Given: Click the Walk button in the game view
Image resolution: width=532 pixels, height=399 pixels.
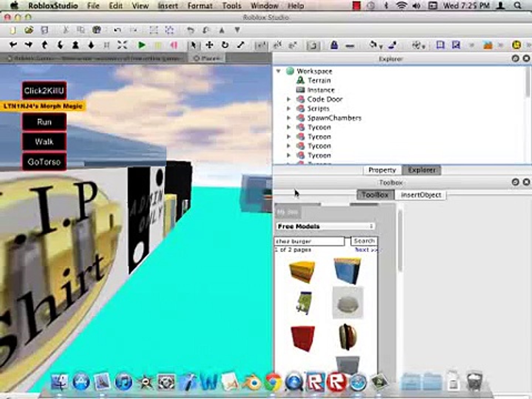Looking at the screenshot, I should 44,141.
